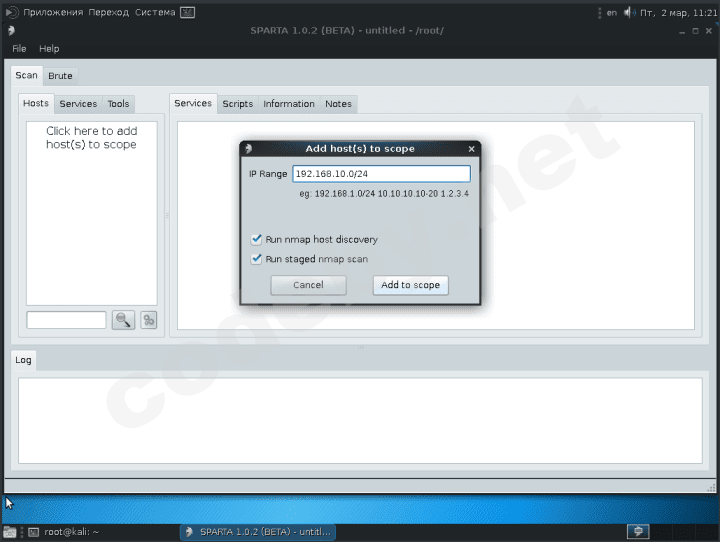The height and width of the screenshot is (542, 720).
Task: Open the Notes tab
Action: click(x=338, y=104)
